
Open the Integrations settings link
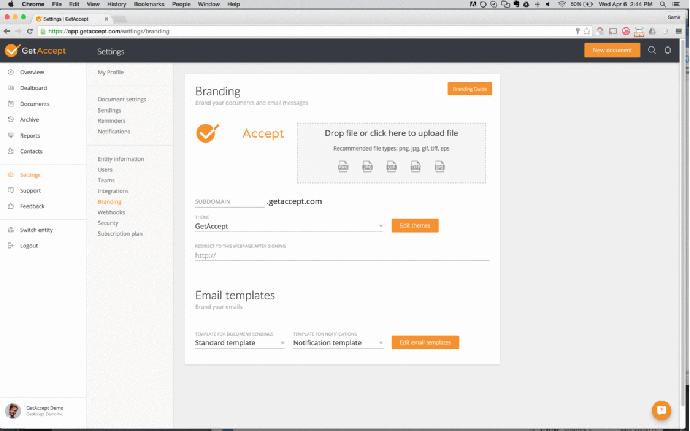[113, 191]
